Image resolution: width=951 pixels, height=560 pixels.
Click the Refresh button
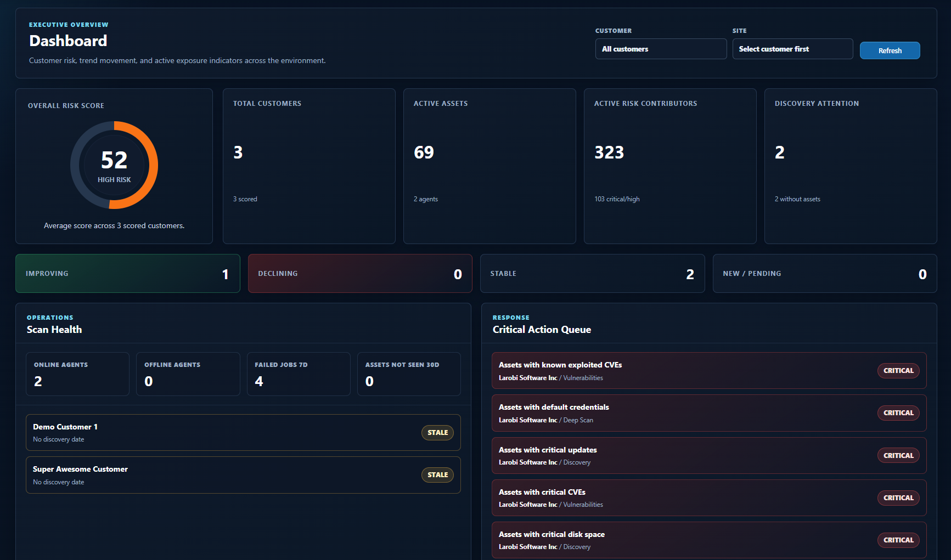click(890, 50)
